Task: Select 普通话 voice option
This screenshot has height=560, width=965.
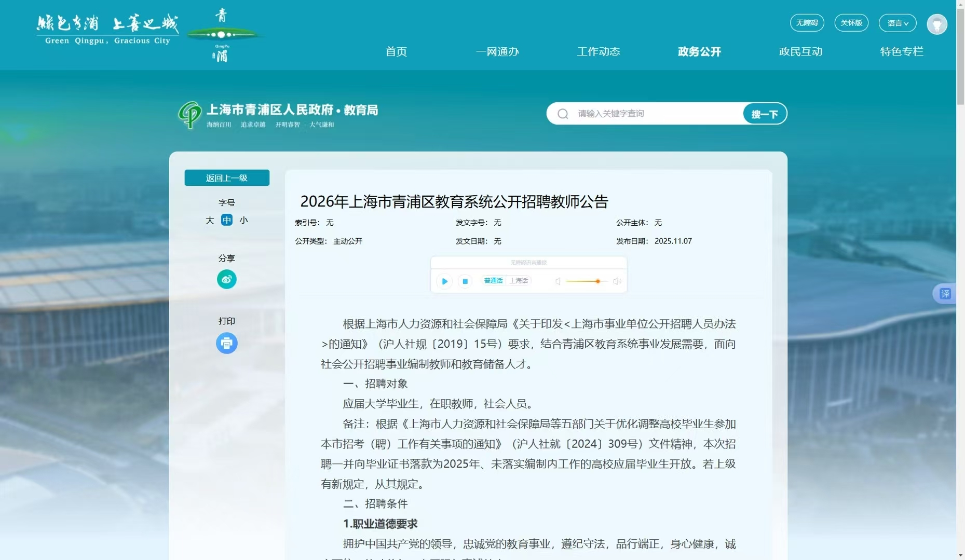Action: pos(493,281)
